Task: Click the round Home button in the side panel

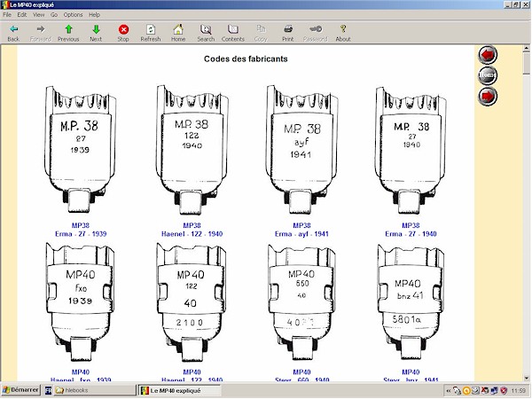Action: click(x=488, y=75)
